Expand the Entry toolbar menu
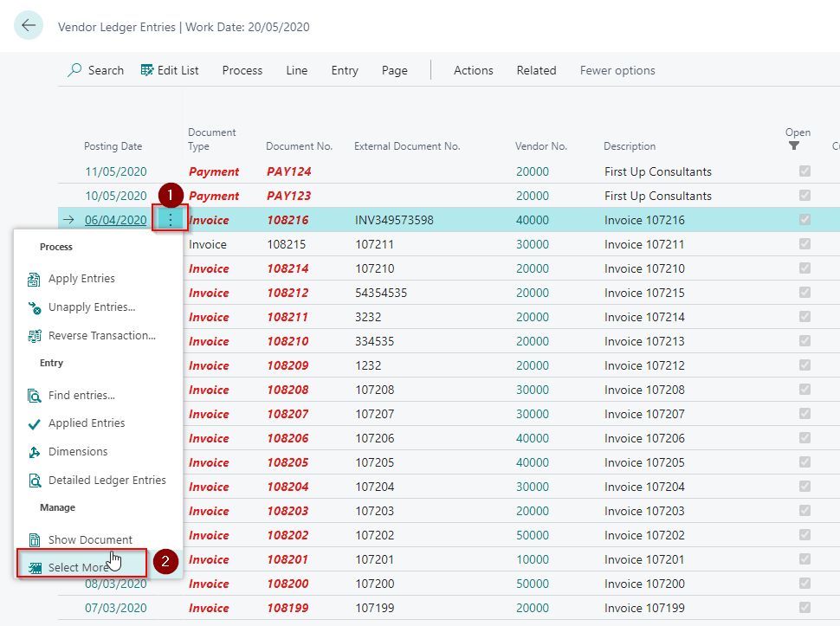The height and width of the screenshot is (626, 840). point(344,70)
